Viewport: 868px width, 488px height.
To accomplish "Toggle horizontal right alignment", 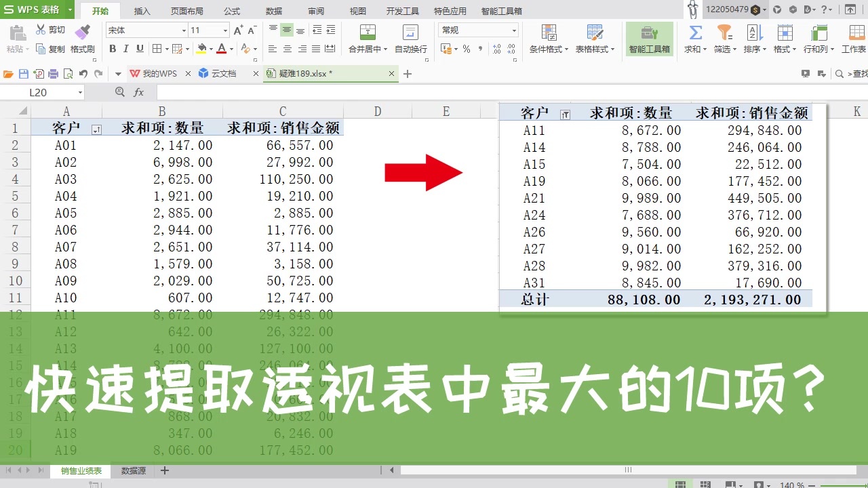I will click(302, 49).
